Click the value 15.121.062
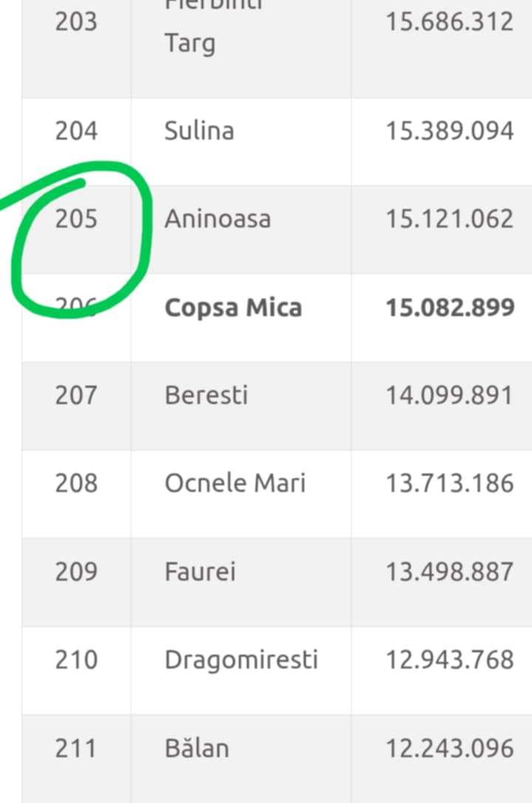The image size is (532, 803). pos(449,219)
